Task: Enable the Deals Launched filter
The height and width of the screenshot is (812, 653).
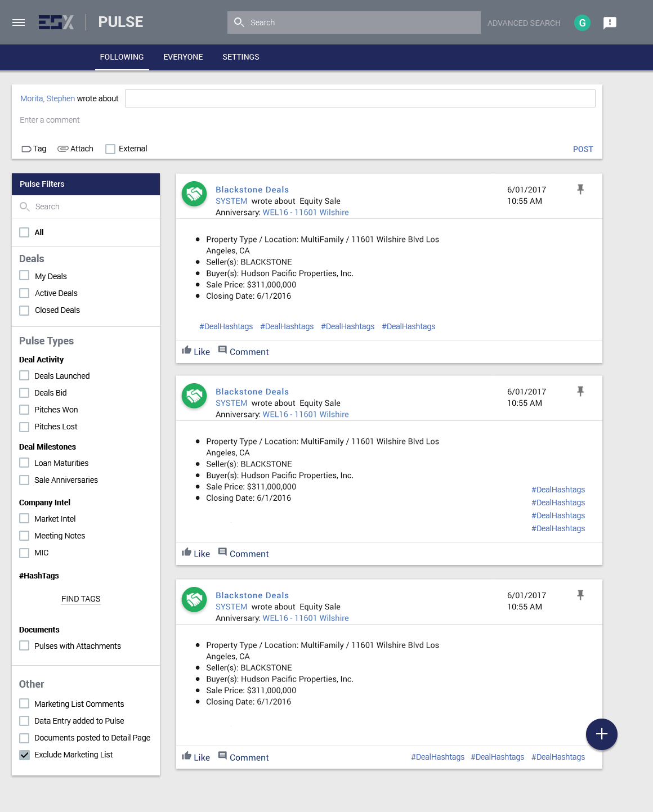Action: tap(24, 375)
